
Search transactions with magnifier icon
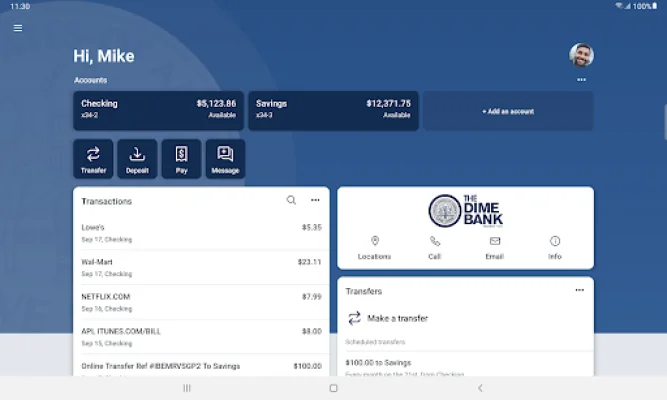tap(291, 200)
